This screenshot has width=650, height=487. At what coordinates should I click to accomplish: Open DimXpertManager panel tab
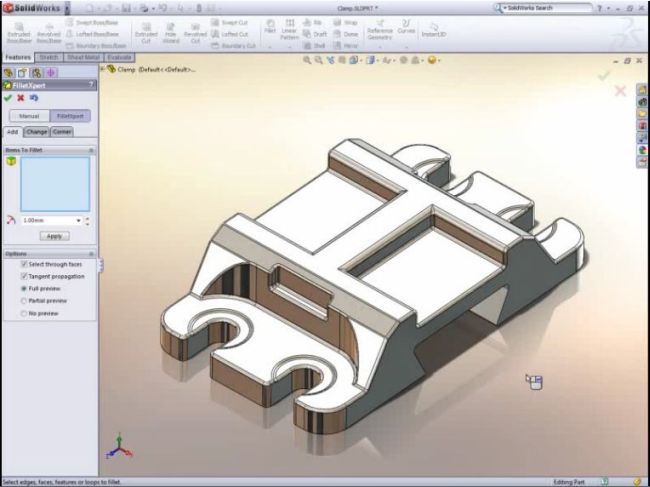point(51,73)
